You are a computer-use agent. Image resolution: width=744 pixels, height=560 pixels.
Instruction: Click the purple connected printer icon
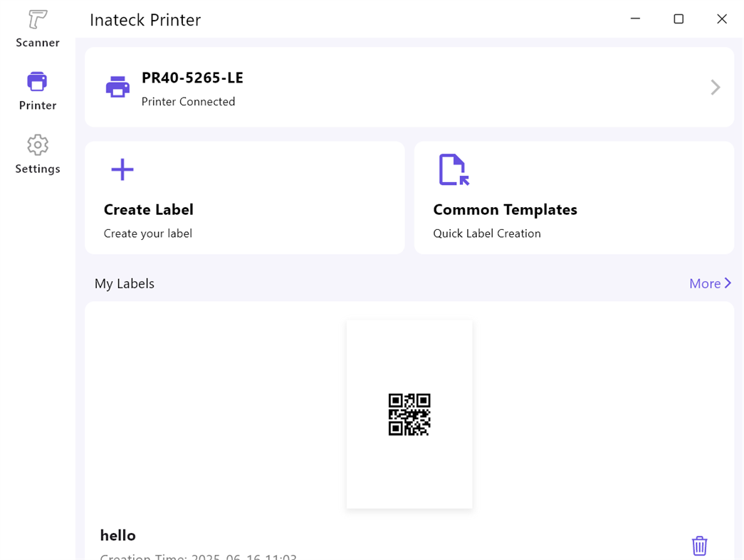117,87
